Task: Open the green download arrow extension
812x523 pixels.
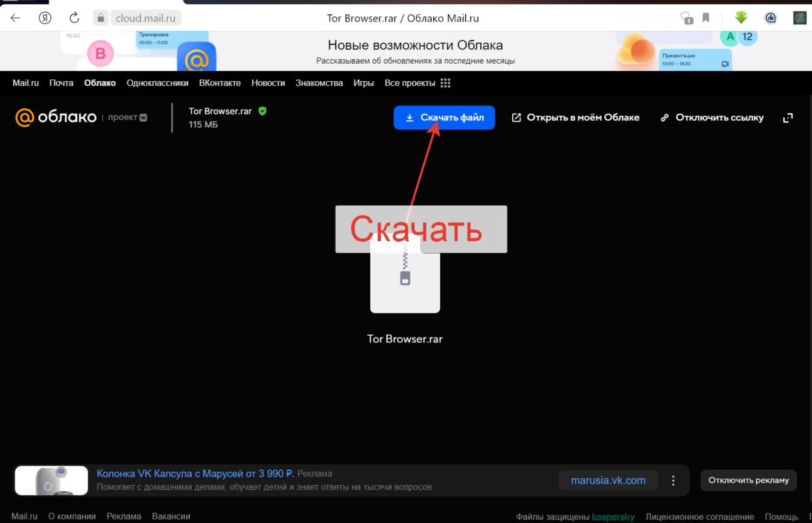Action: [x=742, y=18]
